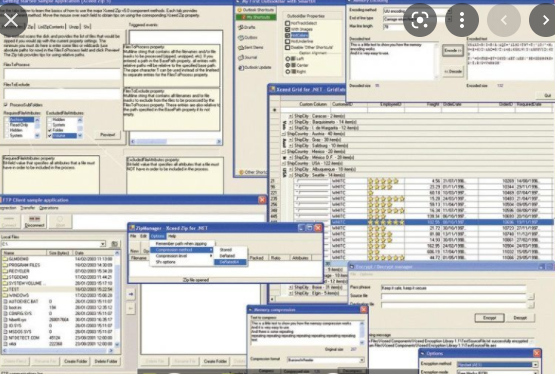Open visual search lens icon
This screenshot has width=555, height=374.
420,20
